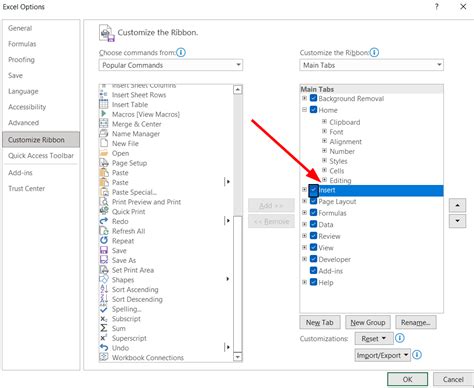Click the Cancel button
The width and height of the screenshot is (474, 388).
click(453, 379)
